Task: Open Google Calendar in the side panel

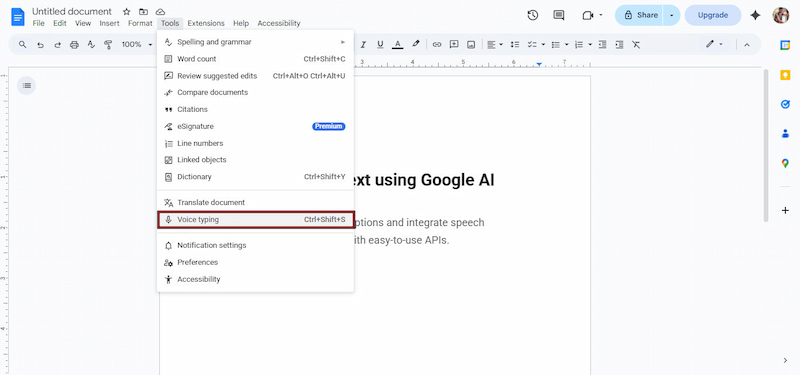Action: (785, 45)
